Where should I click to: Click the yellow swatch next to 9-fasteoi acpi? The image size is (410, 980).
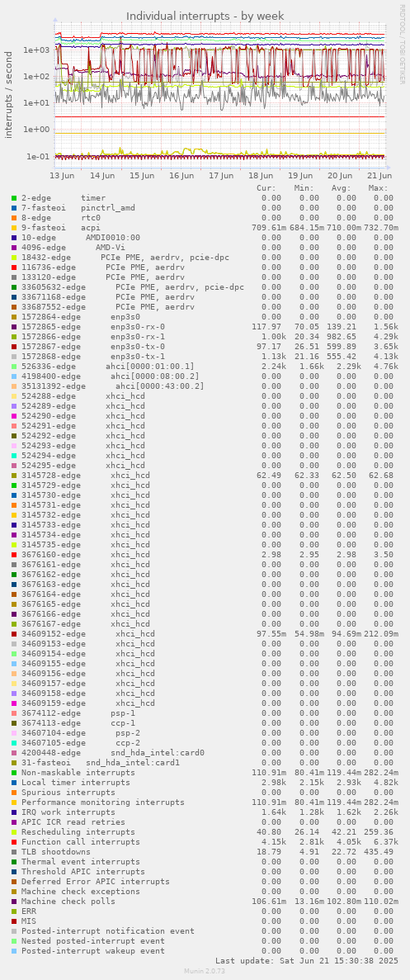[x=14, y=228]
